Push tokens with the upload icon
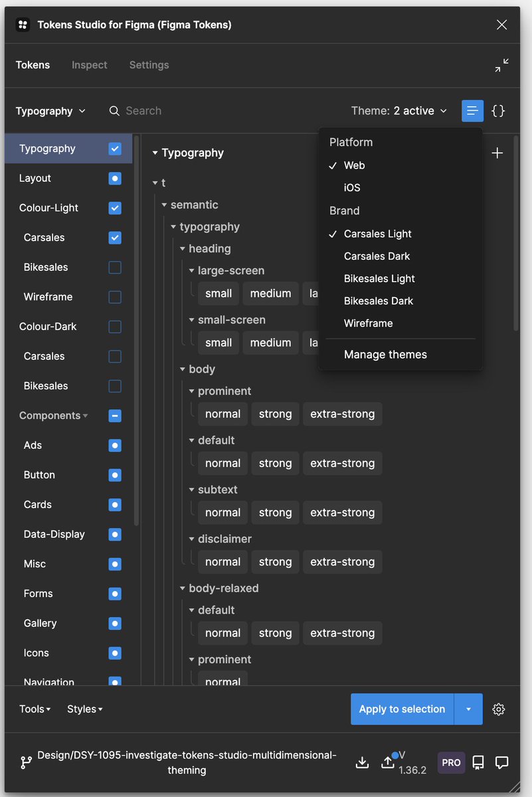 coord(388,762)
